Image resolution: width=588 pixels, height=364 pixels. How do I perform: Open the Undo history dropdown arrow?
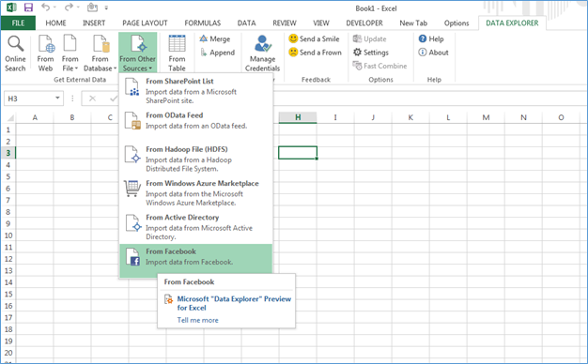[x=55, y=8]
